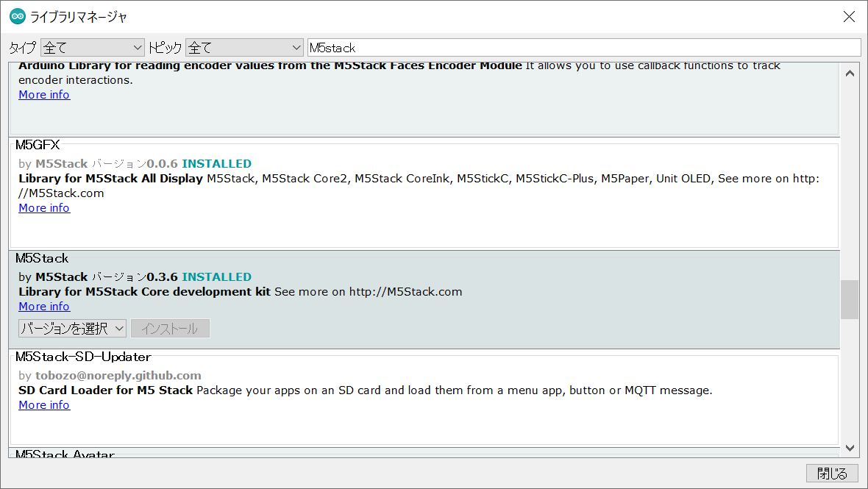
Task: Open More info link under M5GFX
Action: (x=44, y=208)
